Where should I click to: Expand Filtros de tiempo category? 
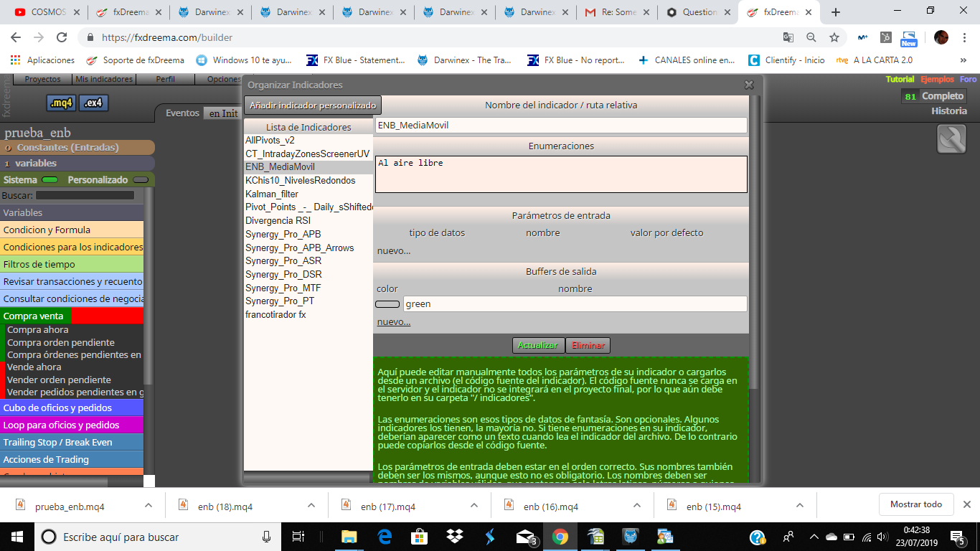[72, 264]
